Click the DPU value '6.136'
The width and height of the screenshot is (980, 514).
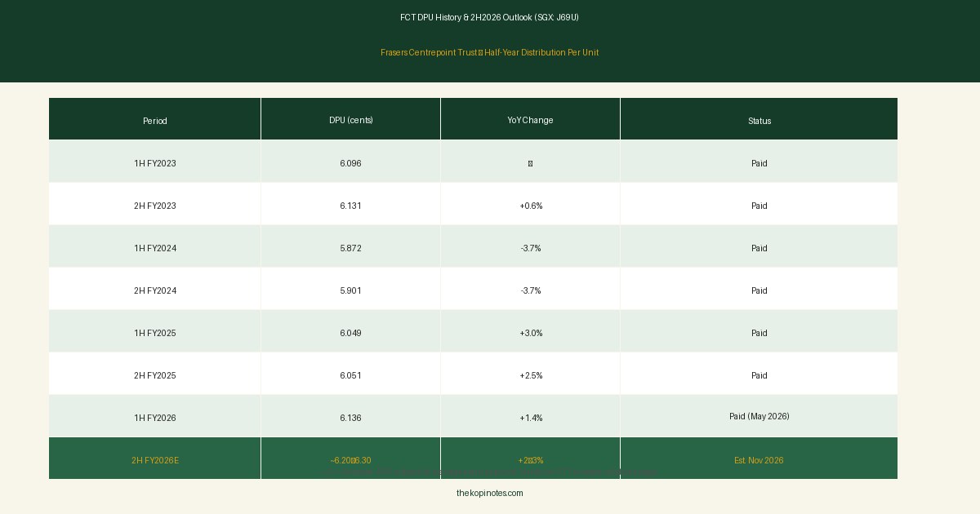pyautogui.click(x=351, y=418)
